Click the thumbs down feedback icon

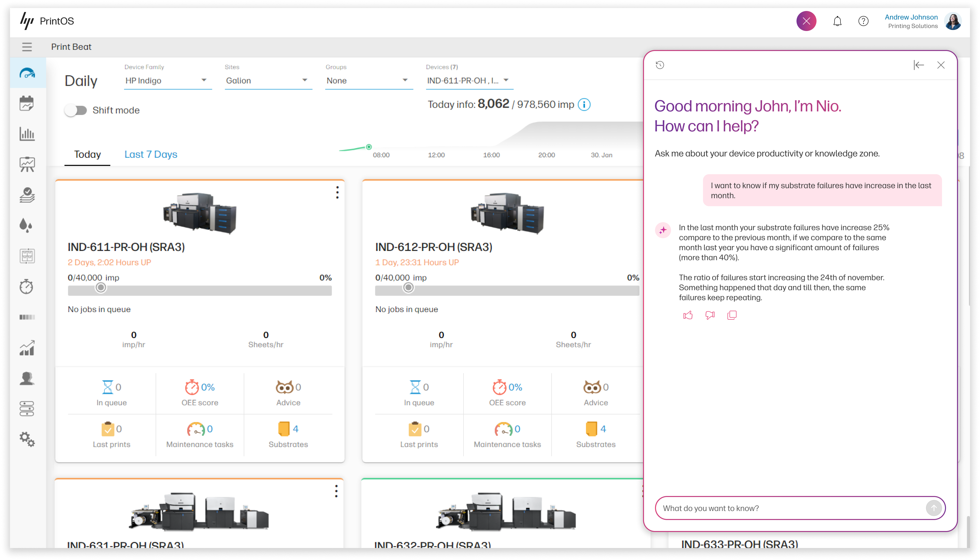[x=710, y=315]
